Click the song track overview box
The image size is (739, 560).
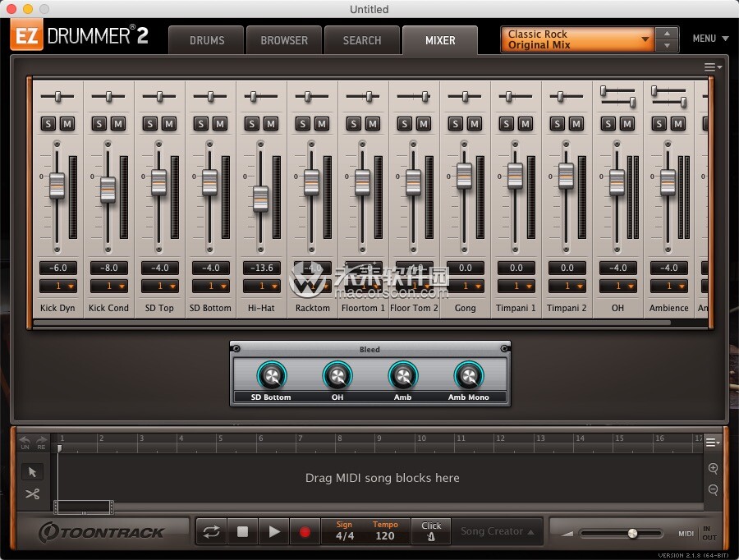pyautogui.click(x=84, y=507)
